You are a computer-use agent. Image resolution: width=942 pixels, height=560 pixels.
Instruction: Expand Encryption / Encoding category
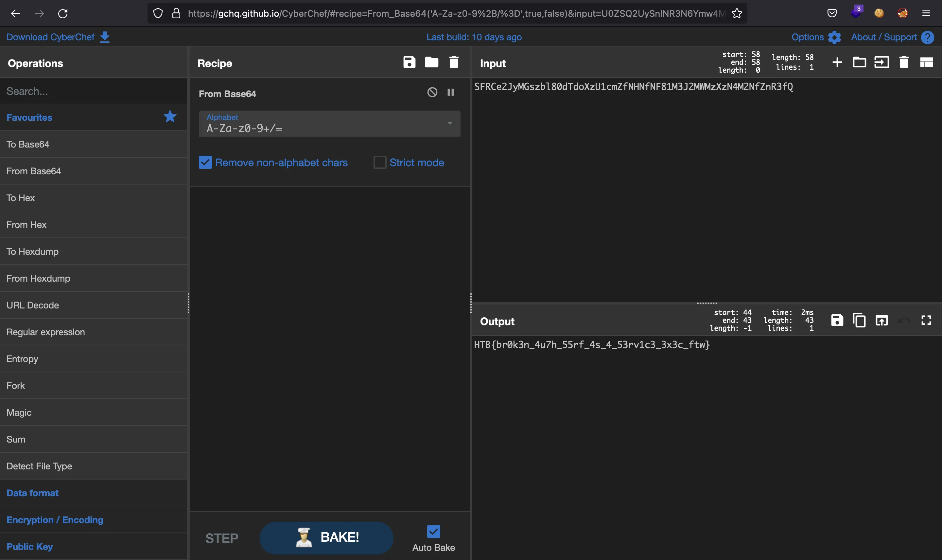pyautogui.click(x=94, y=520)
